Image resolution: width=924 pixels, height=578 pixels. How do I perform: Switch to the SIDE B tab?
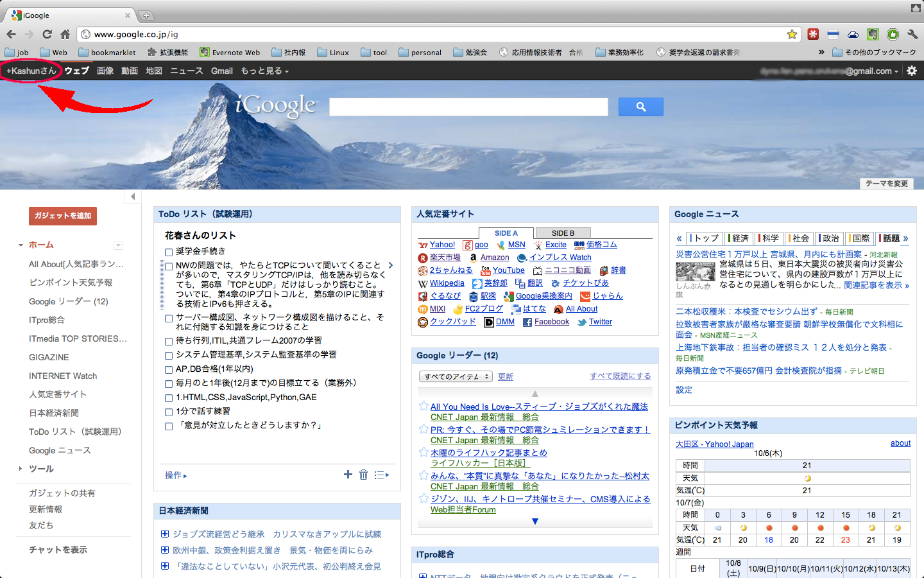[x=563, y=233]
